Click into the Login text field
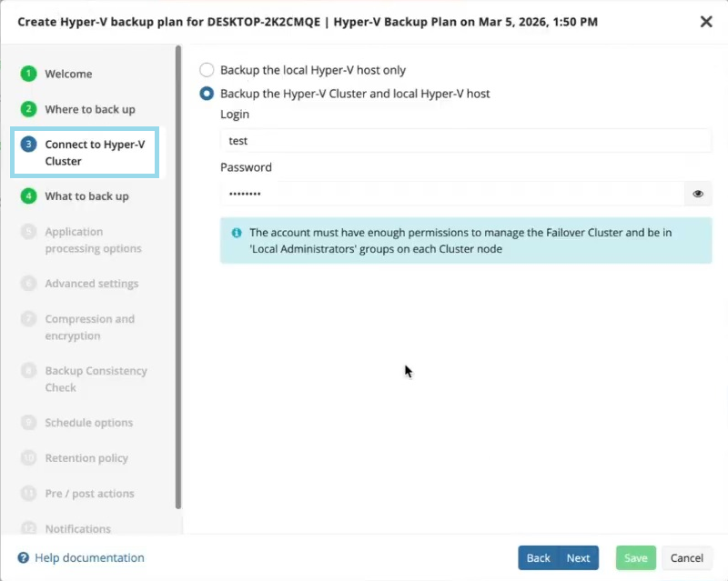 click(x=465, y=141)
